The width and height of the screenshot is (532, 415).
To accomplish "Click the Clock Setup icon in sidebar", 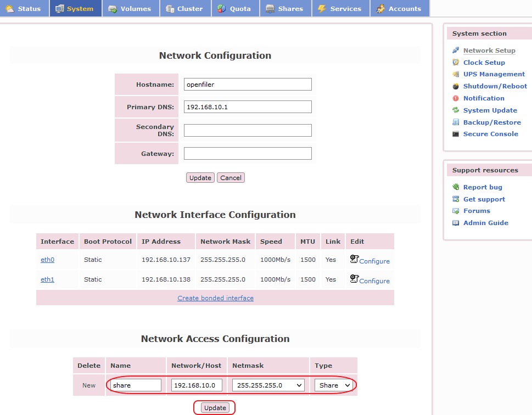I will click(x=456, y=63).
